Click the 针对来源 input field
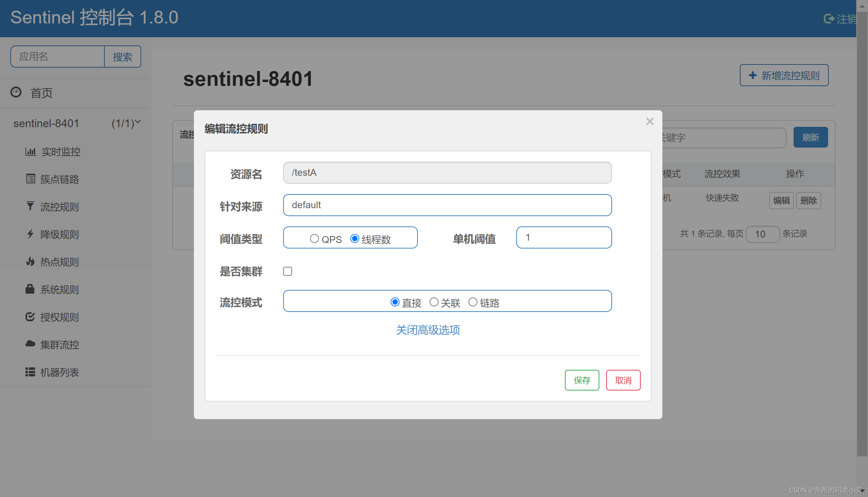The height and width of the screenshot is (497, 868). [447, 205]
